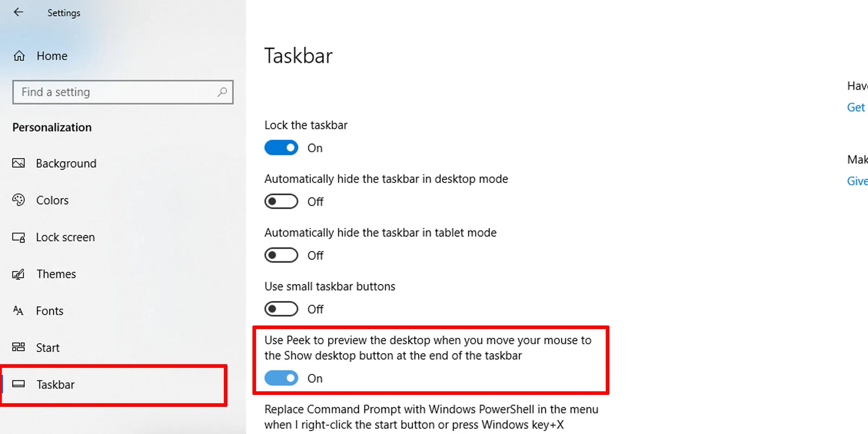
Task: Enable automatically hide taskbar in desktop mode
Action: point(281,201)
